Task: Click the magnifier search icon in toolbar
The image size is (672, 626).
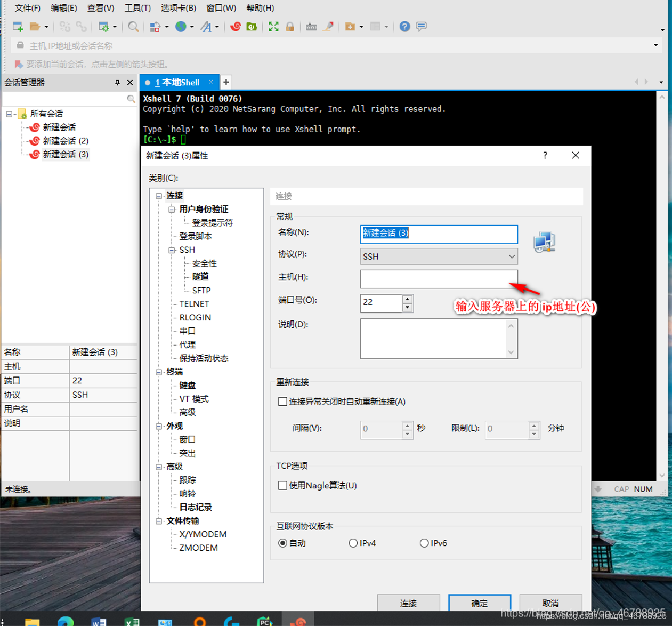Action: tap(133, 27)
